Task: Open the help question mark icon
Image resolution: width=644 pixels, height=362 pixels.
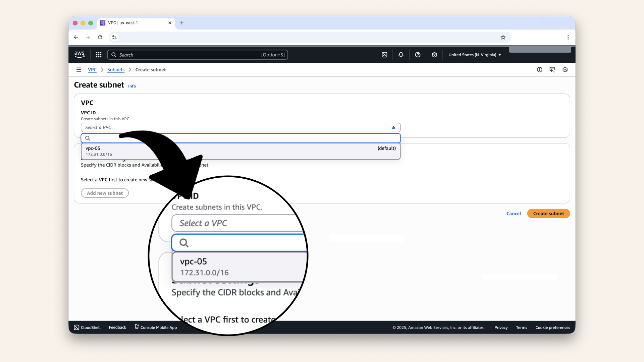Action: (418, 55)
